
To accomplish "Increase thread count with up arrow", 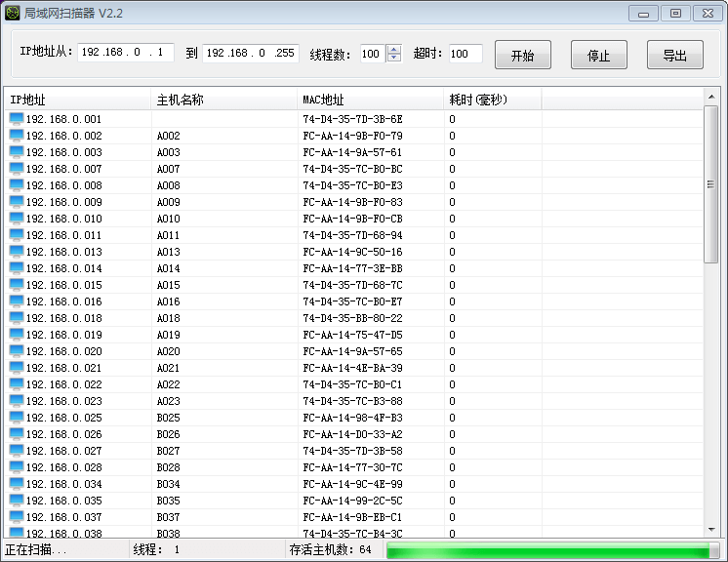I will point(393,49).
